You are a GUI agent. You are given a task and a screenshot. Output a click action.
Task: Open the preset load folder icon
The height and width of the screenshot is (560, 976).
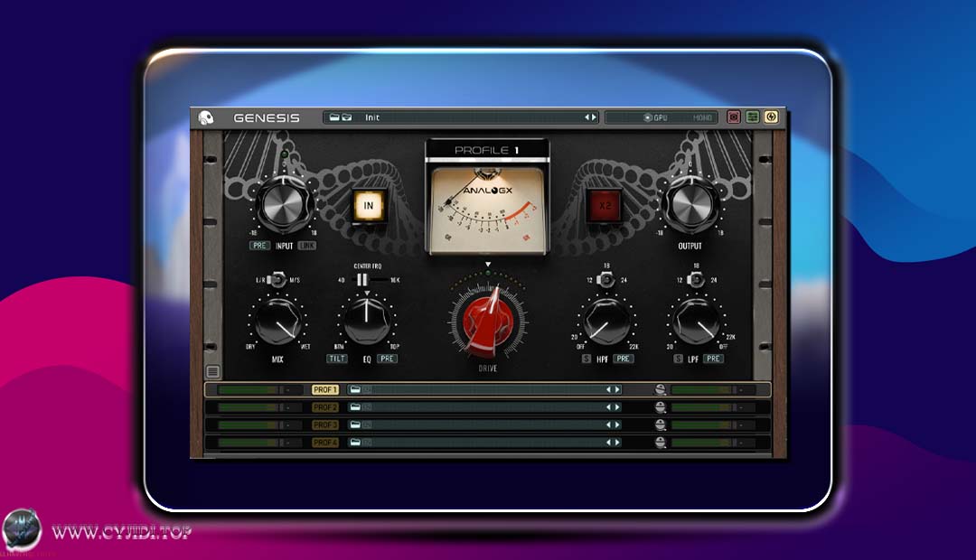335,117
